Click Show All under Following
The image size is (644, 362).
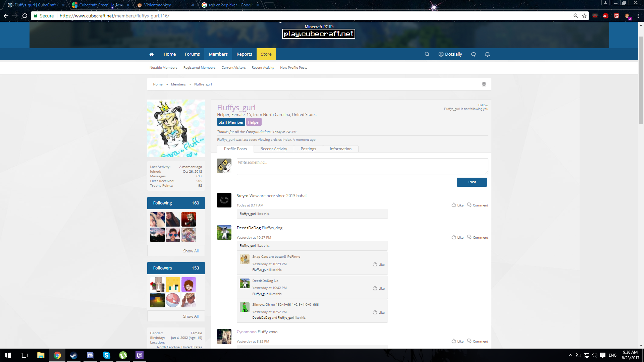point(191,251)
